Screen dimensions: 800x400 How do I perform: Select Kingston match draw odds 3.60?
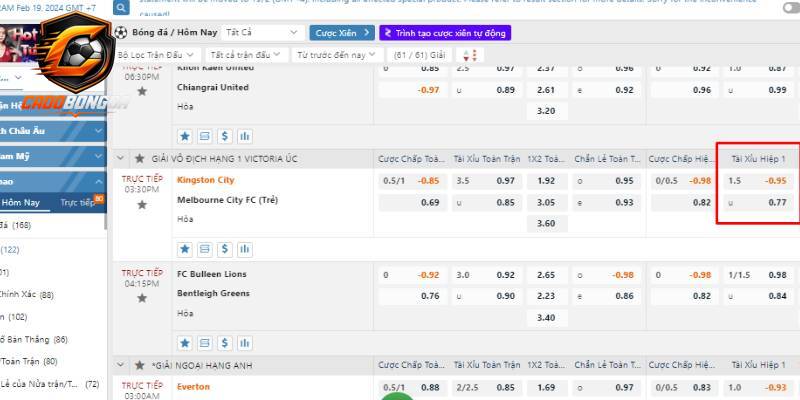[x=546, y=223]
